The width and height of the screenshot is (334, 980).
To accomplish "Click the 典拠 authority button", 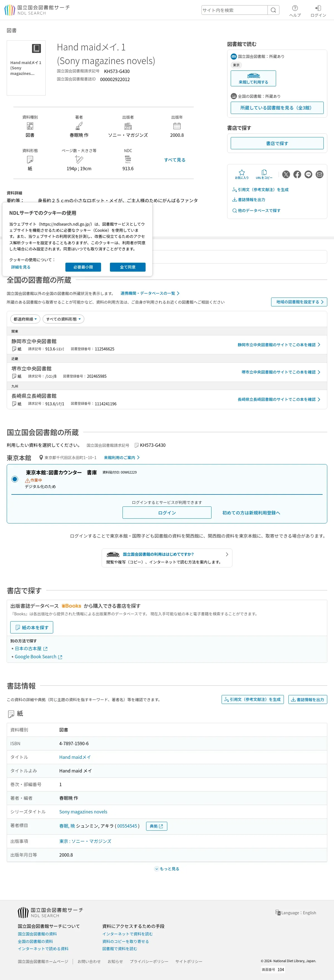I will [x=156, y=826].
